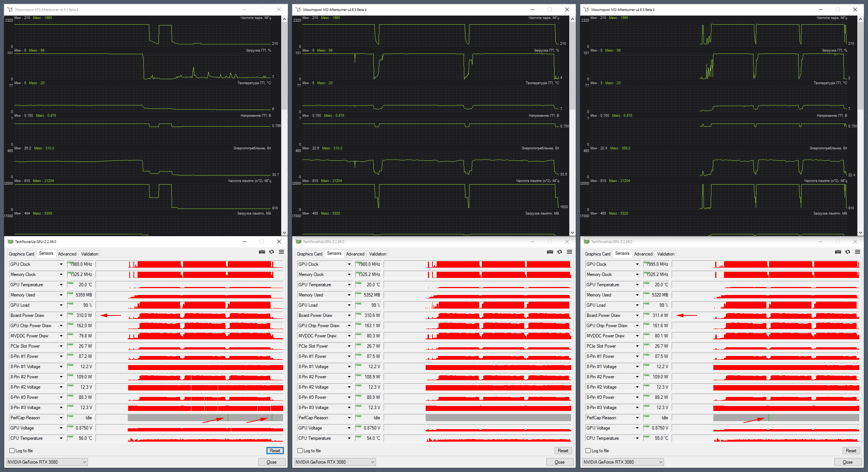Click the camera icon in right GPU-Z window
Screen dimensions: 868x472
coord(838,252)
